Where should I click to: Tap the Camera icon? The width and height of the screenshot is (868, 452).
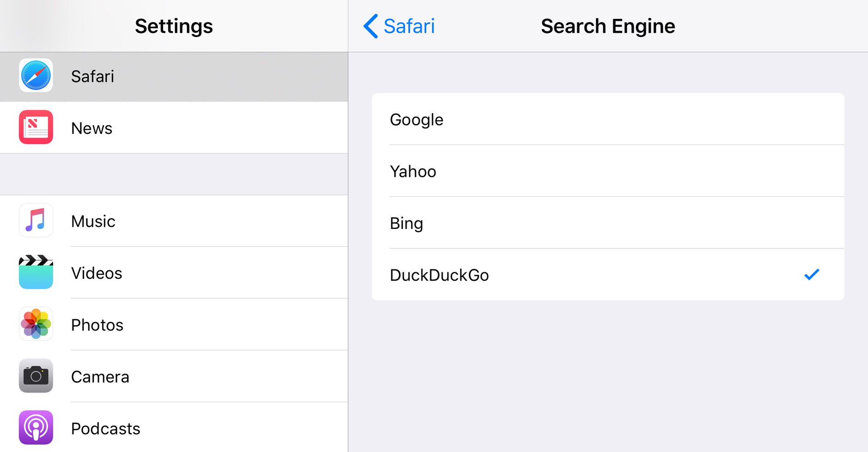(x=36, y=376)
